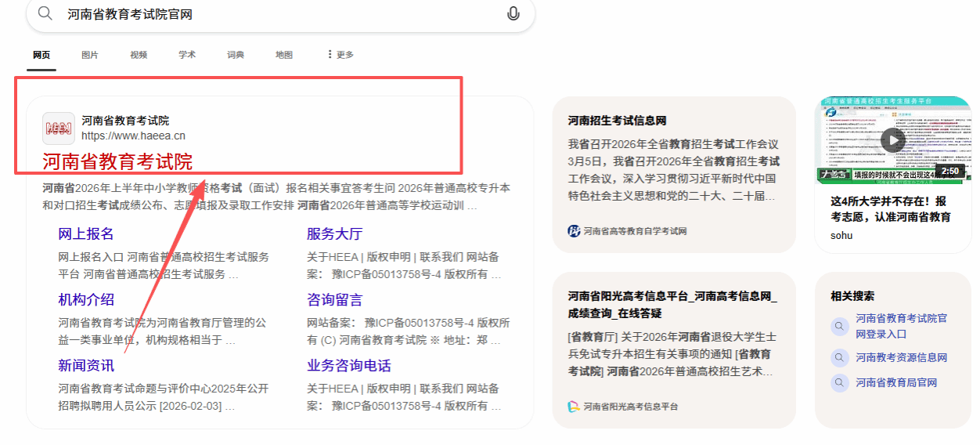Click search icon beside 河南省教育局官网
Image resolution: width=980 pixels, height=445 pixels.
pos(839,383)
